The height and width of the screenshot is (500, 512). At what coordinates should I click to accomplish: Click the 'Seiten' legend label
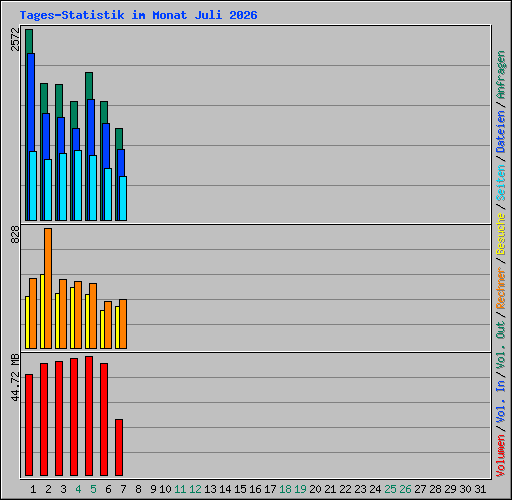click(501, 183)
